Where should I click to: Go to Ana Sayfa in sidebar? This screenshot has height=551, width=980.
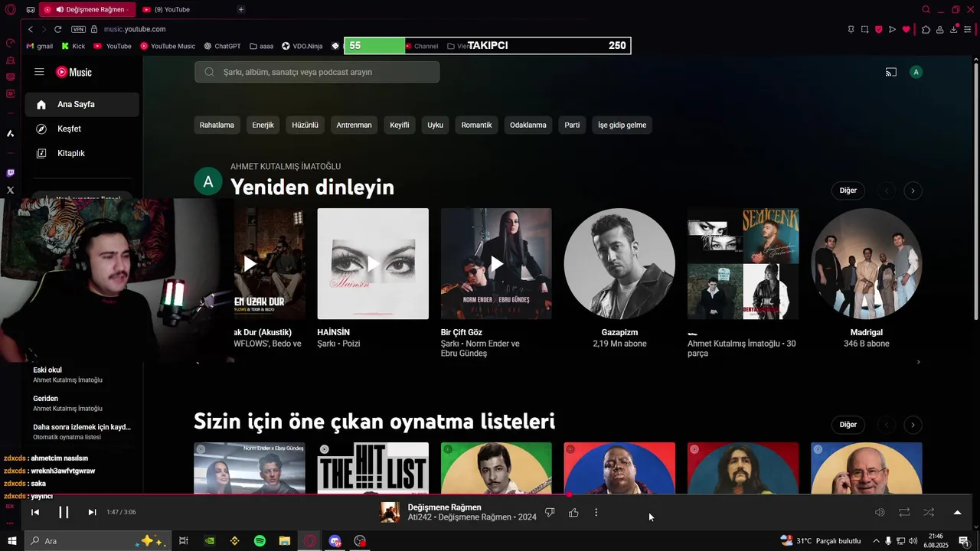(82, 104)
